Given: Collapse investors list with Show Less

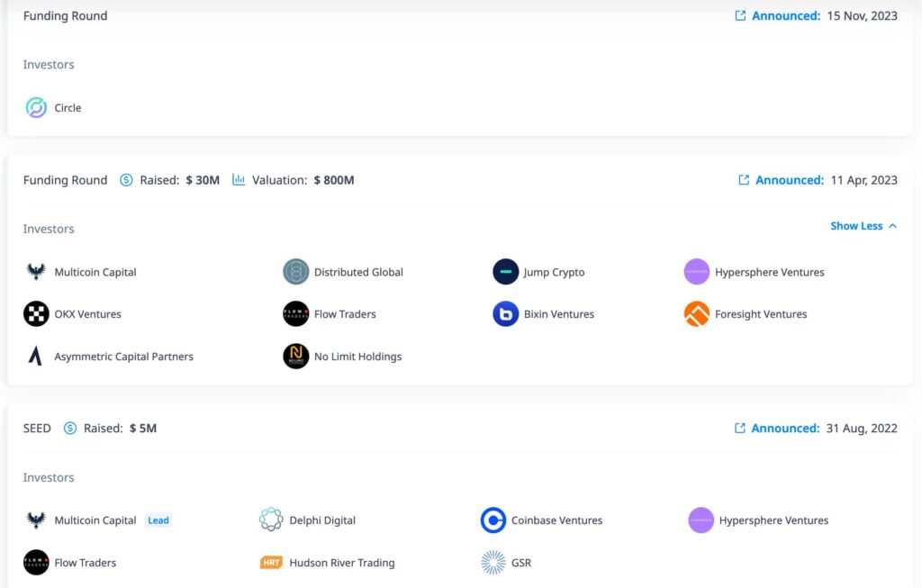Looking at the screenshot, I should [x=863, y=226].
